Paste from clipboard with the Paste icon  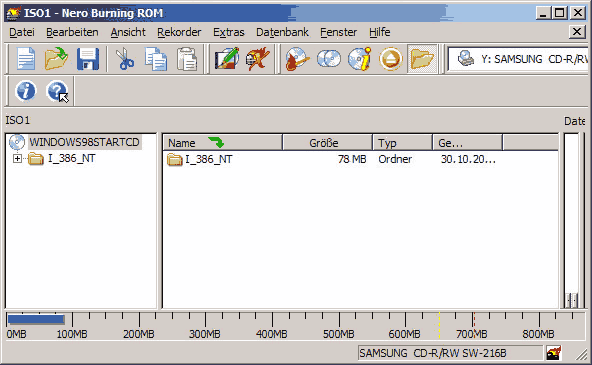point(187,59)
